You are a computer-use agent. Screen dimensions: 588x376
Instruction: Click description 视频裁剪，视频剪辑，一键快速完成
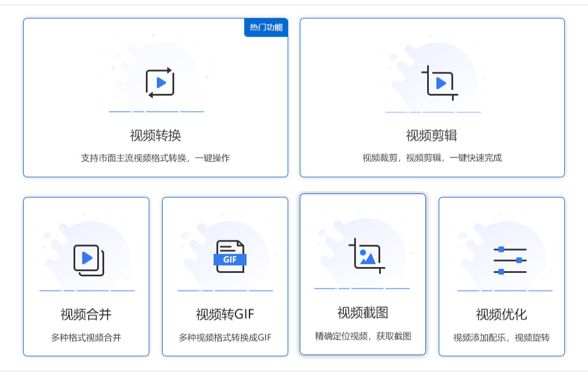coord(432,158)
